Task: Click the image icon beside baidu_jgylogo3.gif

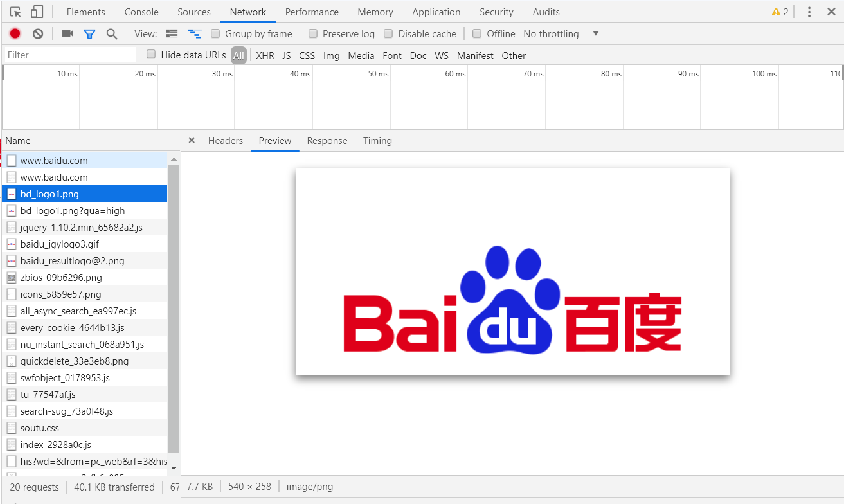Action: click(x=12, y=244)
